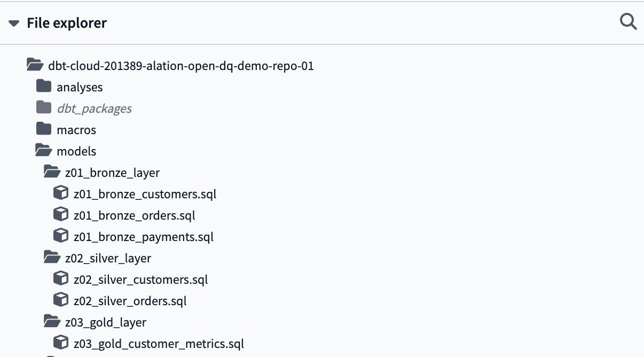Click model cube icon for z02_silver_customers.sql

pos(61,279)
